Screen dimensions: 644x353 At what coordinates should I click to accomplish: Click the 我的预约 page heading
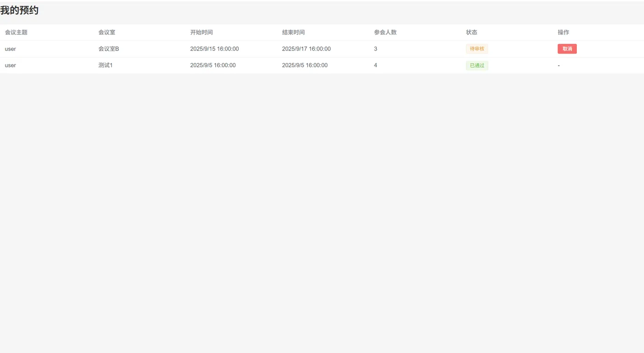point(19,11)
